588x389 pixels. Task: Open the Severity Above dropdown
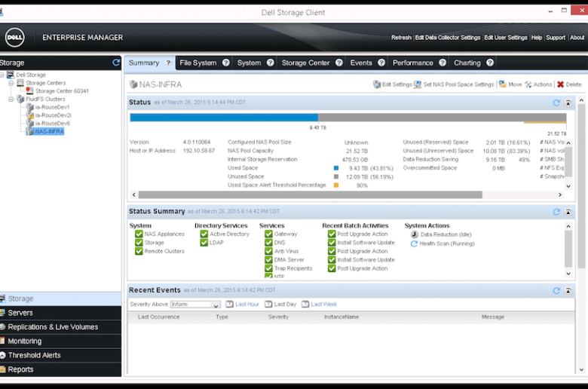[195, 305]
